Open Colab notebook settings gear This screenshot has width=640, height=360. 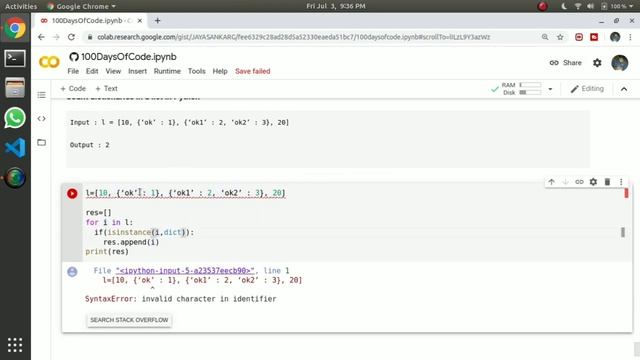(x=597, y=63)
